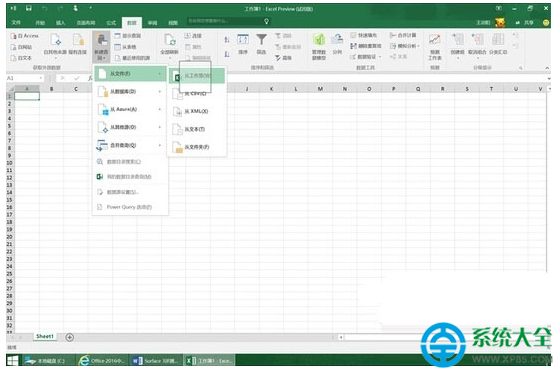Choose From Text (从文本) submenu item
Screen dimensions: 555x370
coord(197,129)
